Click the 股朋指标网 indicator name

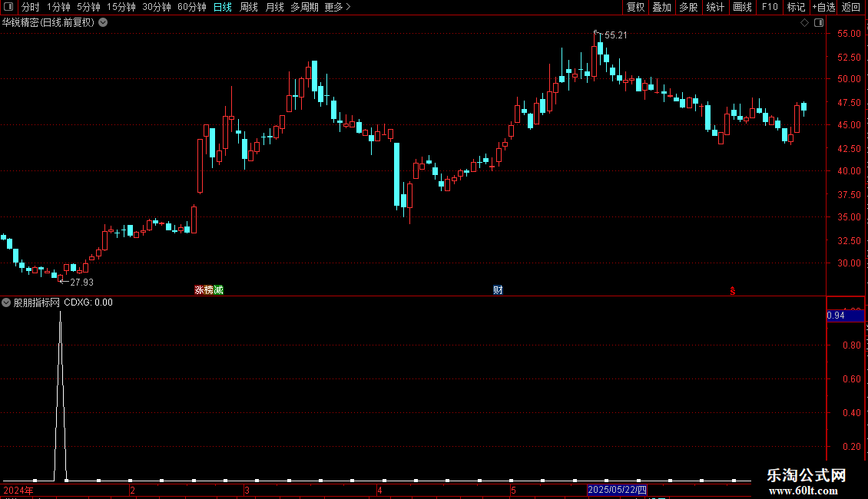[x=37, y=302]
